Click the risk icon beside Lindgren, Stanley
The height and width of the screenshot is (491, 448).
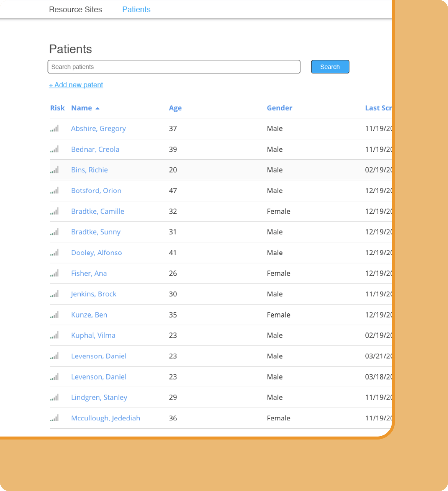click(54, 397)
